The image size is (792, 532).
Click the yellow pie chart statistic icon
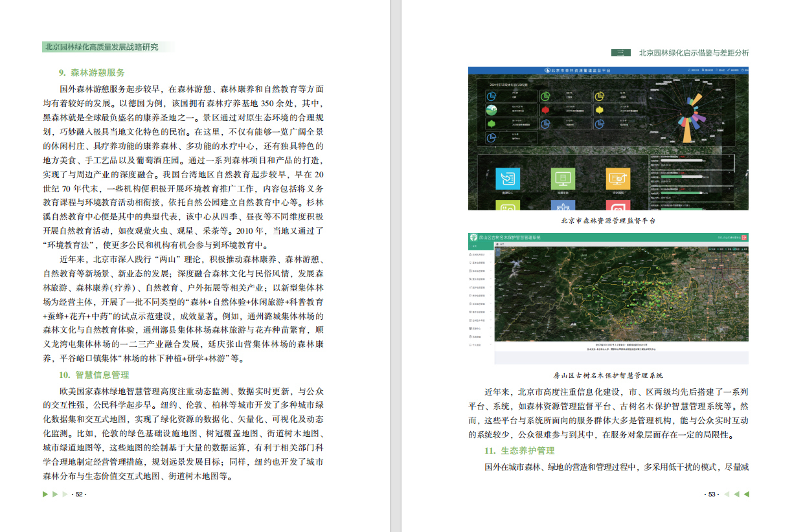point(599,96)
